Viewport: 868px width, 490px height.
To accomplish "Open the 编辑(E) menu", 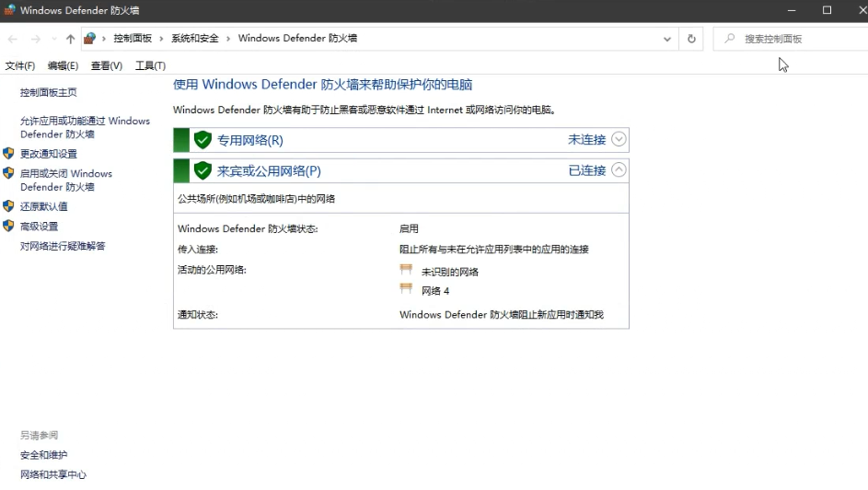I will [x=63, y=66].
